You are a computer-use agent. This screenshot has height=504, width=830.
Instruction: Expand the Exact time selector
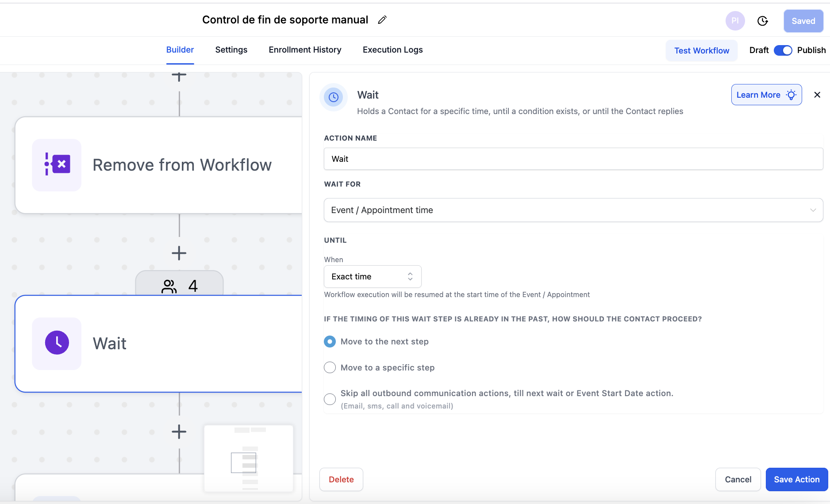(373, 277)
